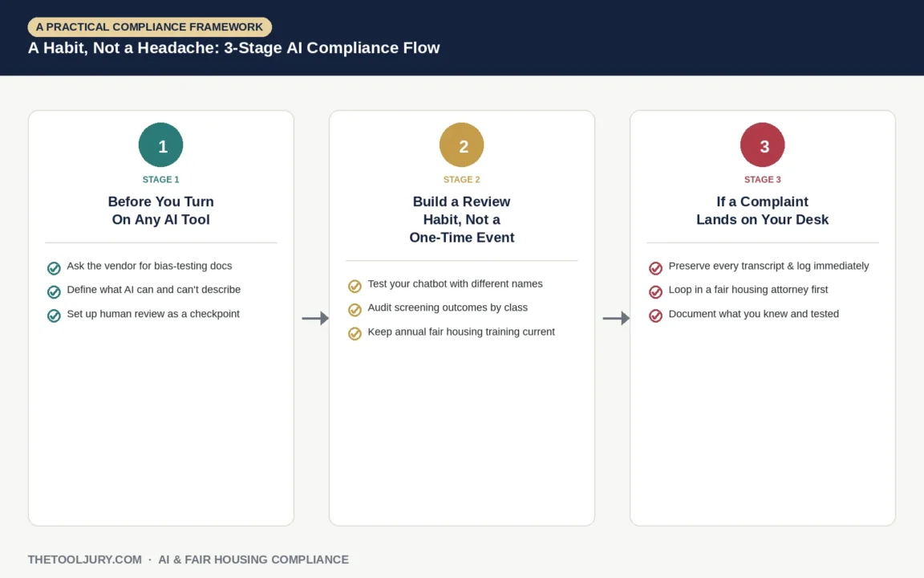This screenshot has width=924, height=578.
Task: Click the 'THETOOLJURY.COM' footer text
Action: coord(85,560)
